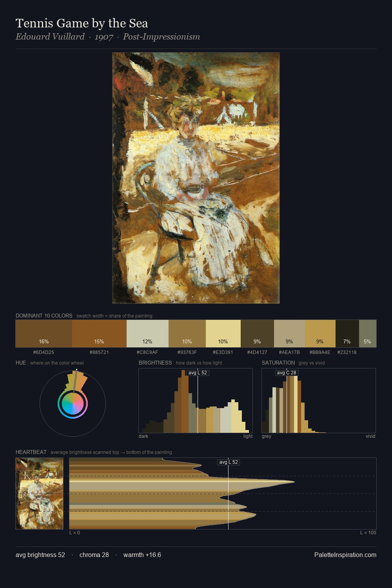392x588 pixels.
Task: Click the hex code label #C8C9AF
Action: coord(147,352)
